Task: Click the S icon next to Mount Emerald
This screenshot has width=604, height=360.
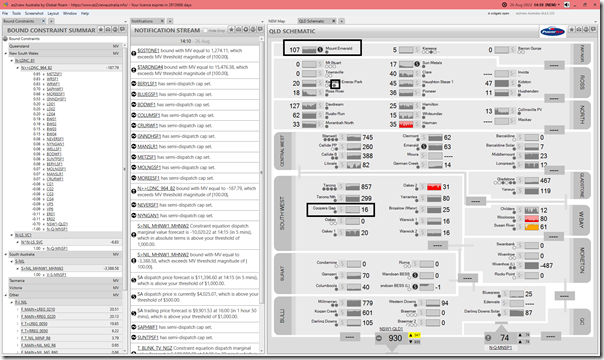Action: pos(320,50)
